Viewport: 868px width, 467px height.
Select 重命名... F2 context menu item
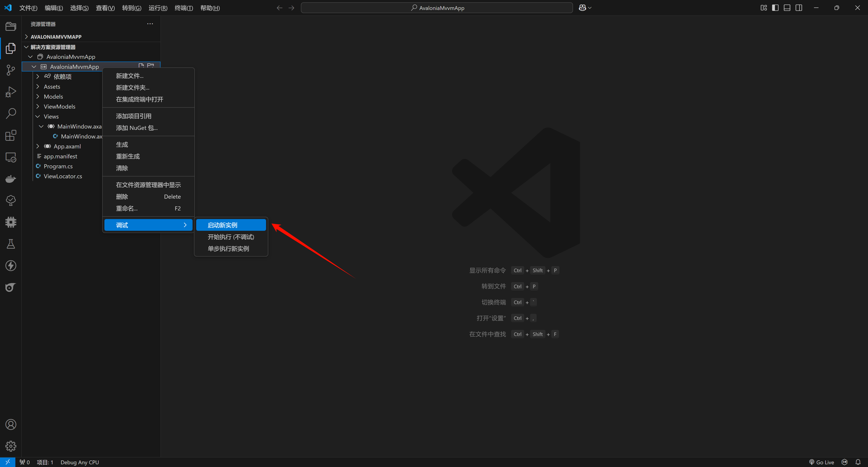(148, 208)
